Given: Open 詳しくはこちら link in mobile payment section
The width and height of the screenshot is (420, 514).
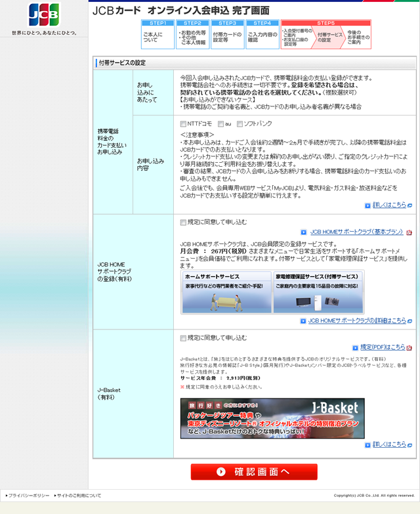Looking at the screenshot, I should point(389,205).
